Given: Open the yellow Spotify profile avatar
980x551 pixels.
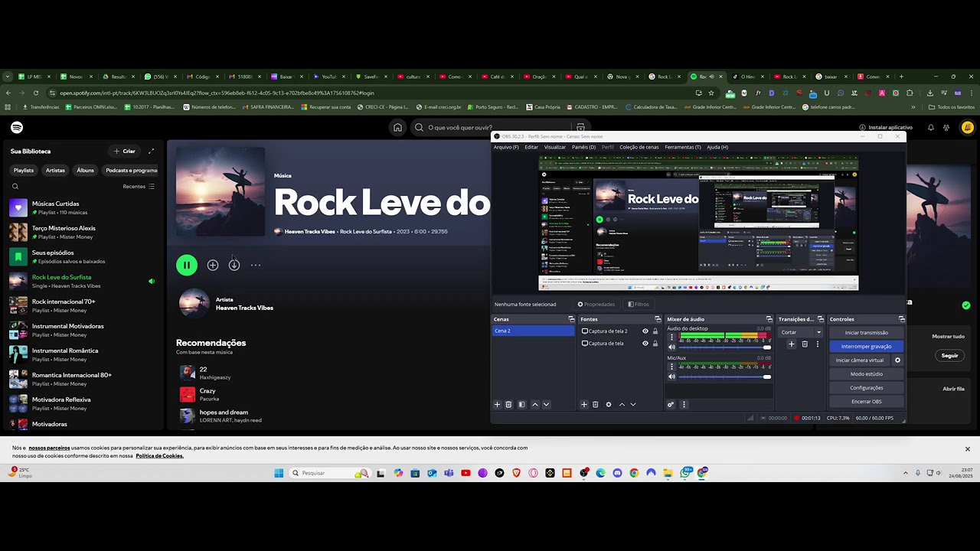Looking at the screenshot, I should (x=968, y=128).
